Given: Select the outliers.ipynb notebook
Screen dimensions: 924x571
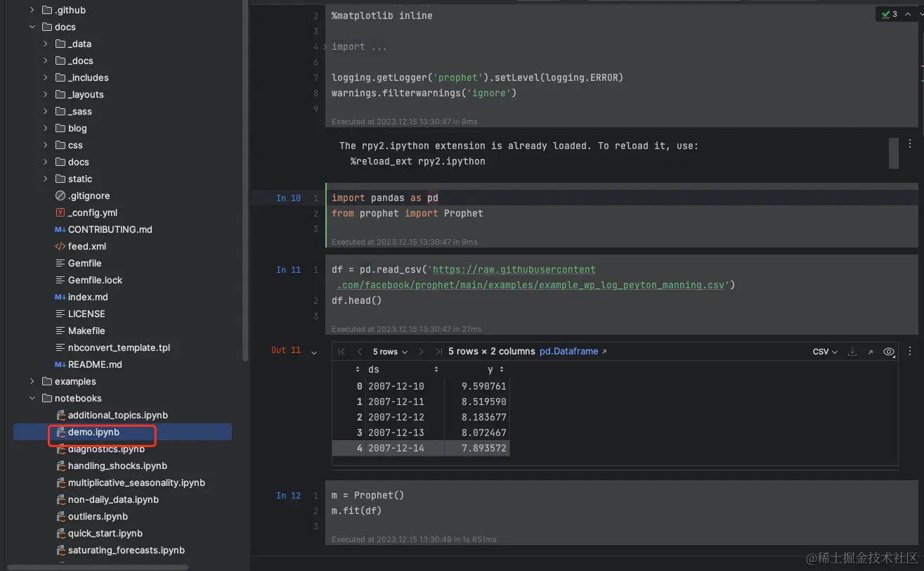Looking at the screenshot, I should (x=98, y=516).
